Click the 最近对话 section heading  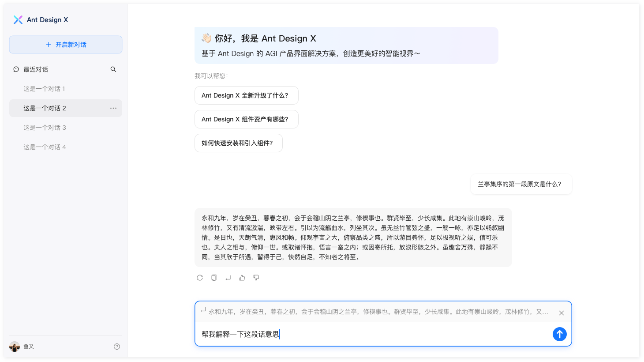point(36,69)
